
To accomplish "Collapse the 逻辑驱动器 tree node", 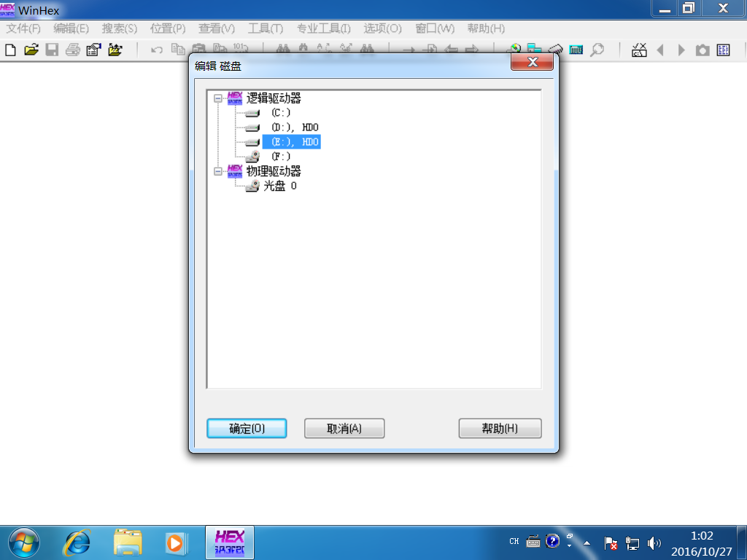I will coord(218,98).
